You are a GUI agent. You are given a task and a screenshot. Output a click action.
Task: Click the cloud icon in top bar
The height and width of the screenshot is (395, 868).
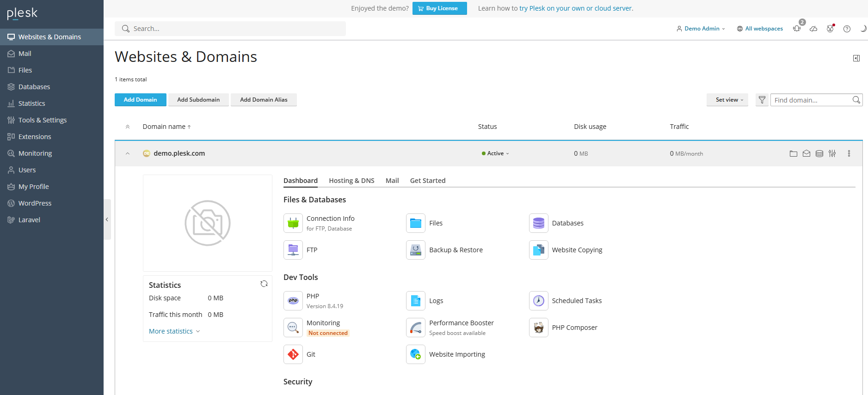pyautogui.click(x=813, y=29)
